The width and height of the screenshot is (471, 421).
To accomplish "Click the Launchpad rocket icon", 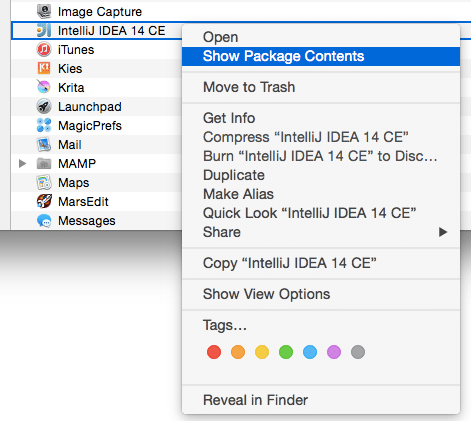I will (44, 107).
